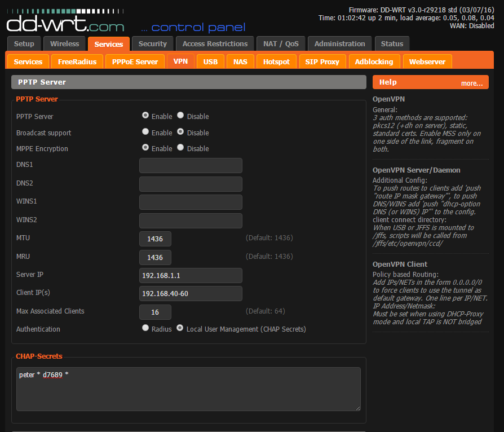The width and height of the screenshot is (504, 432).
Task: Choose Local User Management authentication
Action: 180,328
